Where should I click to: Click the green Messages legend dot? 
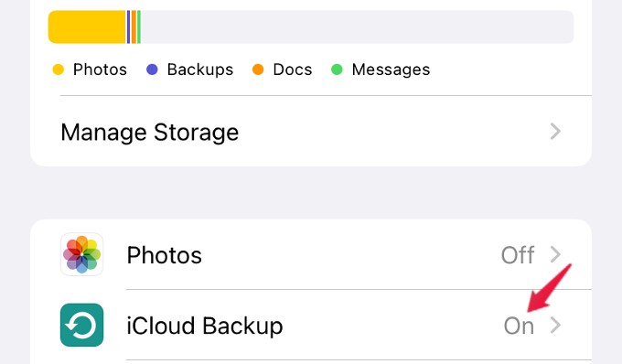point(337,70)
